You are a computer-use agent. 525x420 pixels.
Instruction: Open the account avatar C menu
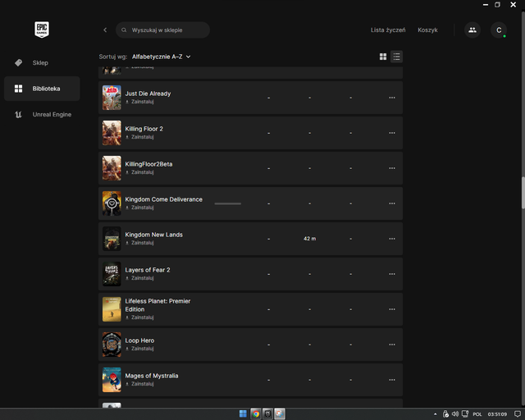[499, 30]
